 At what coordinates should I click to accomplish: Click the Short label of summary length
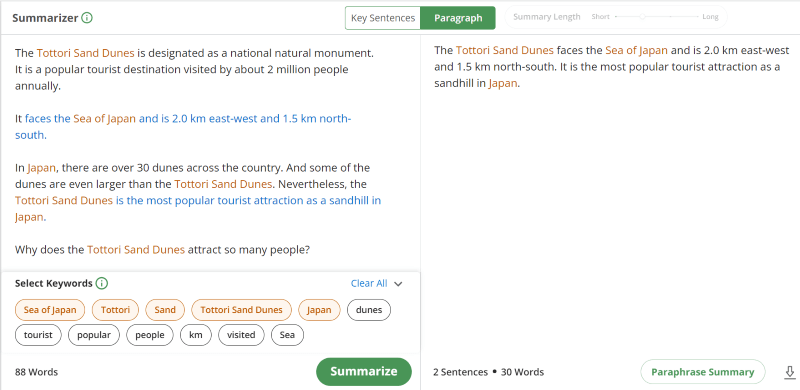click(601, 17)
